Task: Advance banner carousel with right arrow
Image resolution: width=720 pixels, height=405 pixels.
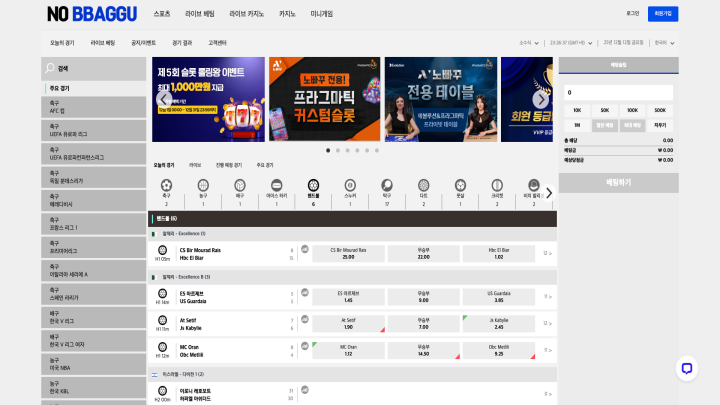Action: tap(540, 99)
